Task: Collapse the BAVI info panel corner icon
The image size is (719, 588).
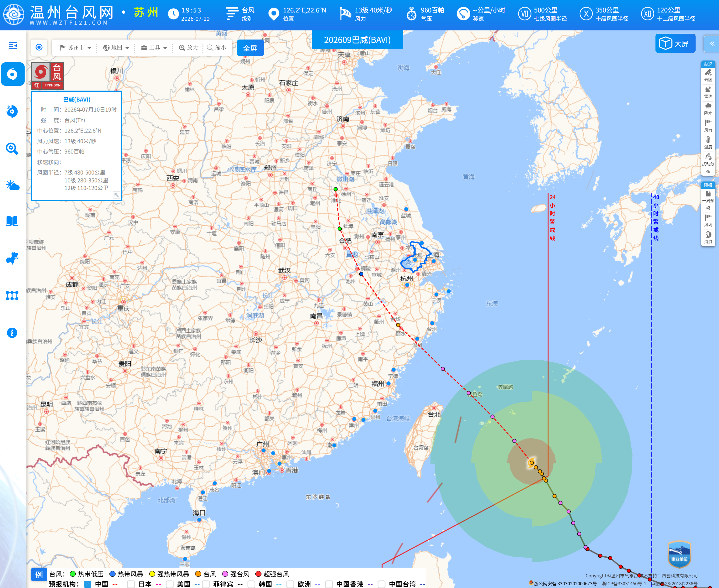Action: click(116, 195)
